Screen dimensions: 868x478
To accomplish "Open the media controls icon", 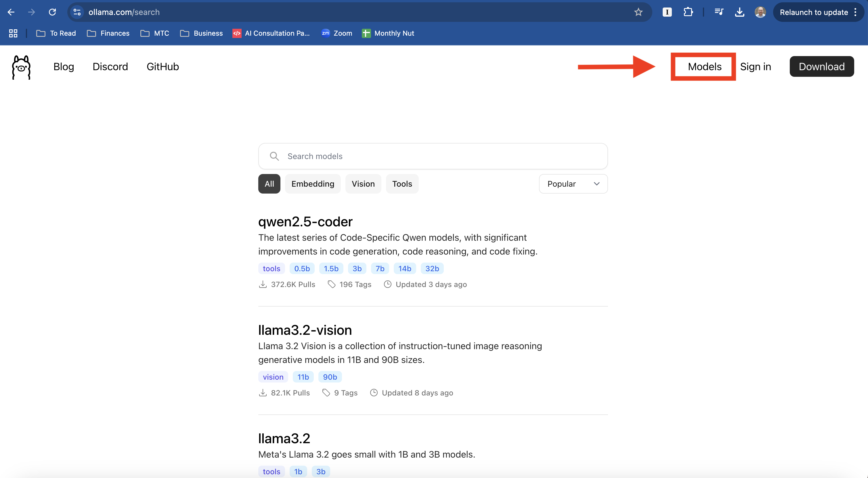I will point(719,12).
